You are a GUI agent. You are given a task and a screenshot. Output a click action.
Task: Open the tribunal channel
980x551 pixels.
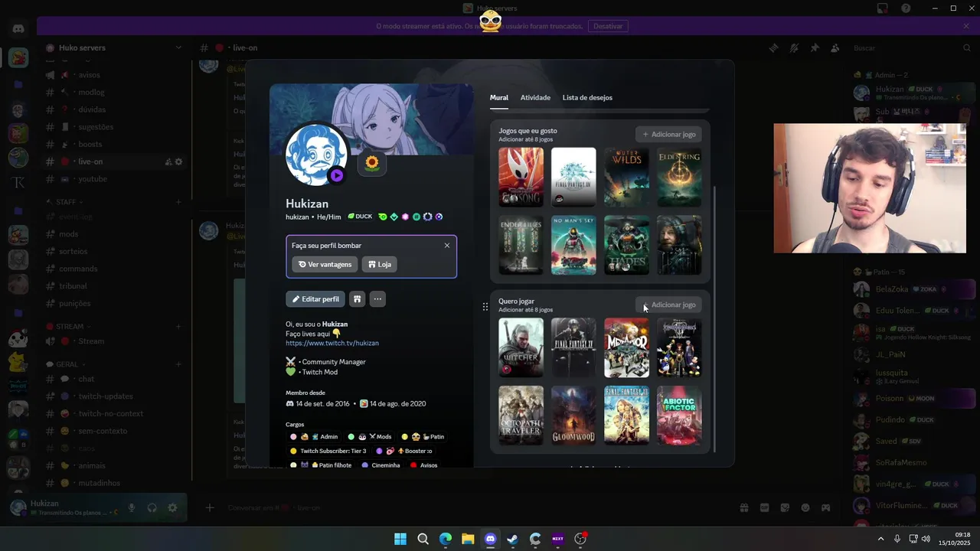click(x=113, y=285)
